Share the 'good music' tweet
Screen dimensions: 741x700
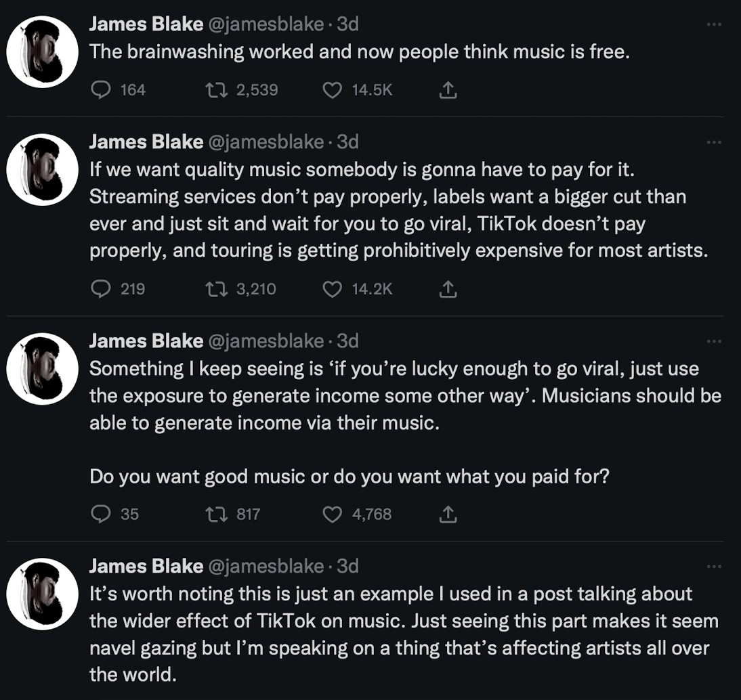point(447,515)
